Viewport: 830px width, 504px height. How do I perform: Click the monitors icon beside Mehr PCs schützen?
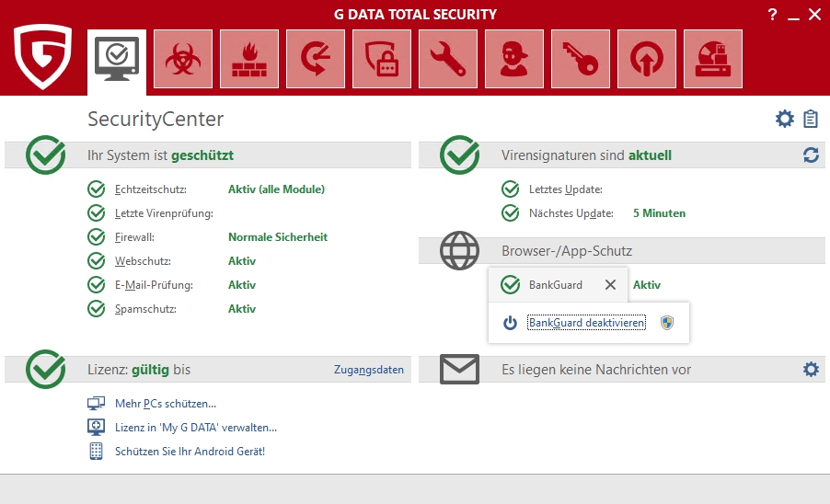coord(96,404)
